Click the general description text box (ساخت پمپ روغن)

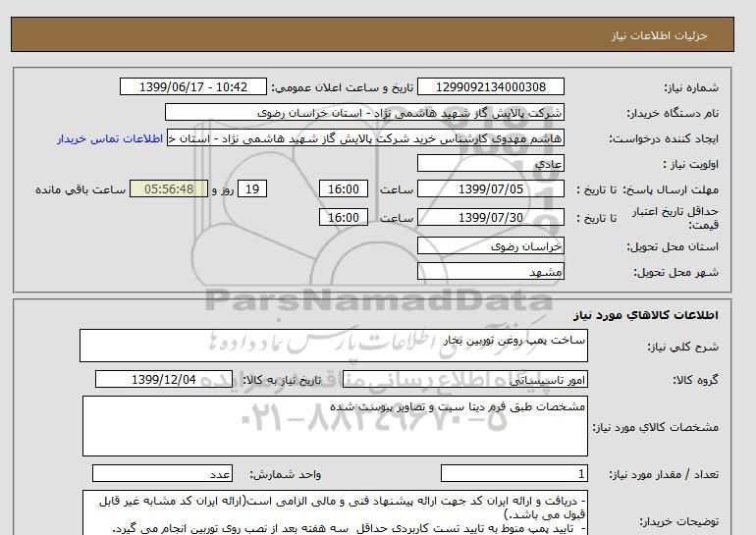click(x=334, y=346)
